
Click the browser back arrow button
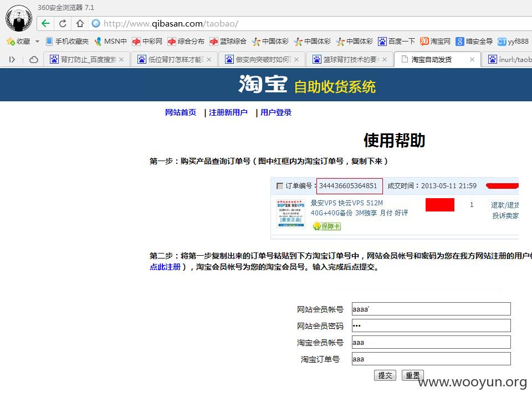pos(45,23)
